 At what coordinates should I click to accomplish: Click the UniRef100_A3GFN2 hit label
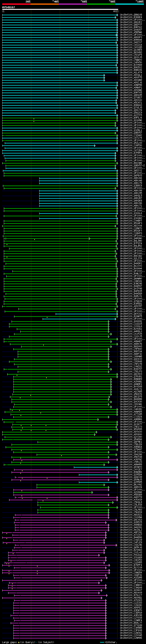click(131, 459)
